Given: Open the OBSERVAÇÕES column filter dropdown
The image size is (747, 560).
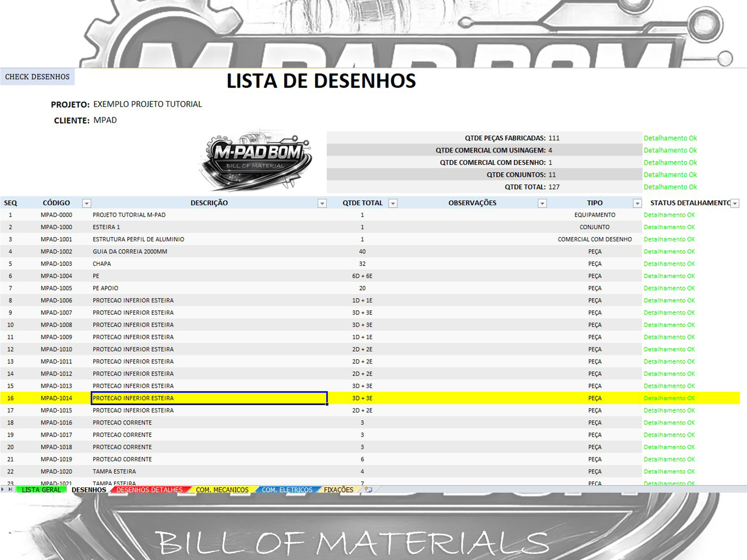Looking at the screenshot, I should pyautogui.click(x=542, y=203).
